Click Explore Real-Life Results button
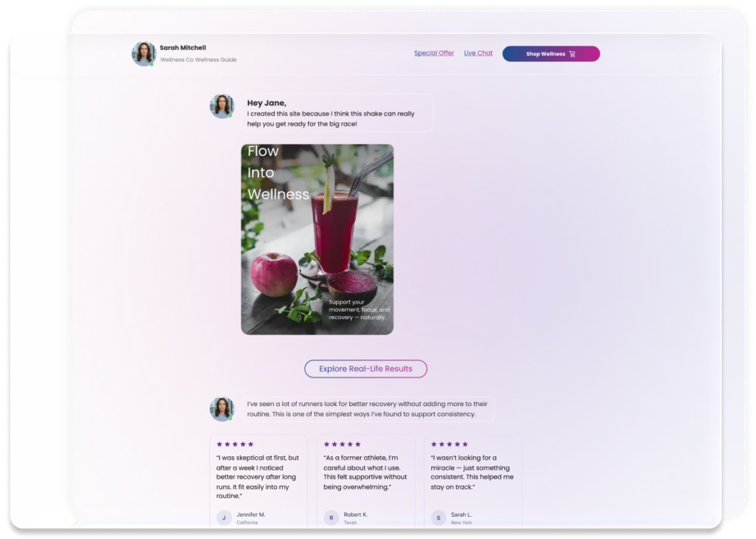756x539 pixels. (365, 368)
